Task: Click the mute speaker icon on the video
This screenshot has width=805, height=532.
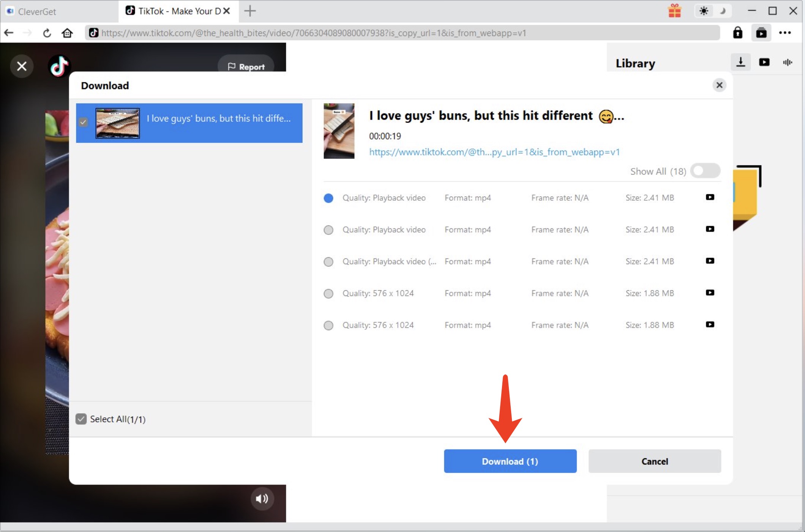Action: tap(262, 499)
